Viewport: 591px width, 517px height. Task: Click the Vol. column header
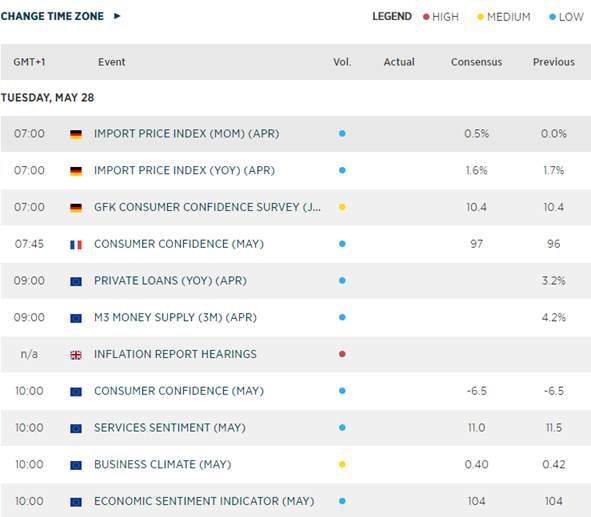(342, 62)
